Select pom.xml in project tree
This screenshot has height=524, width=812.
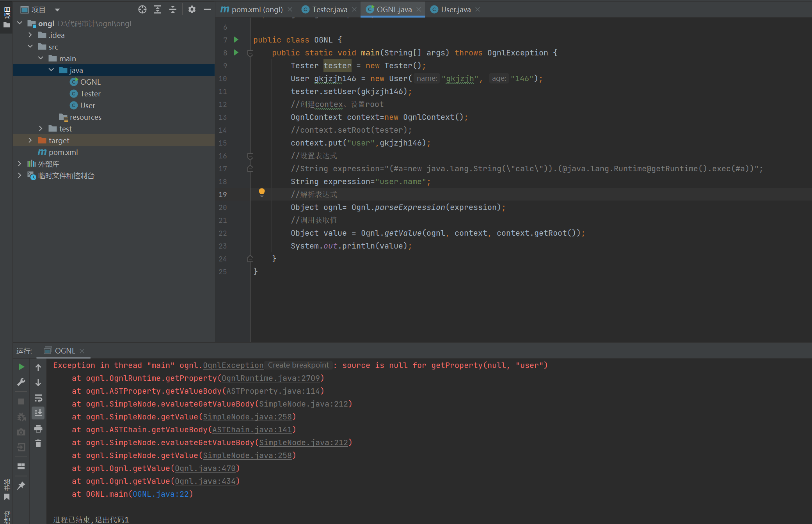pyautogui.click(x=63, y=152)
